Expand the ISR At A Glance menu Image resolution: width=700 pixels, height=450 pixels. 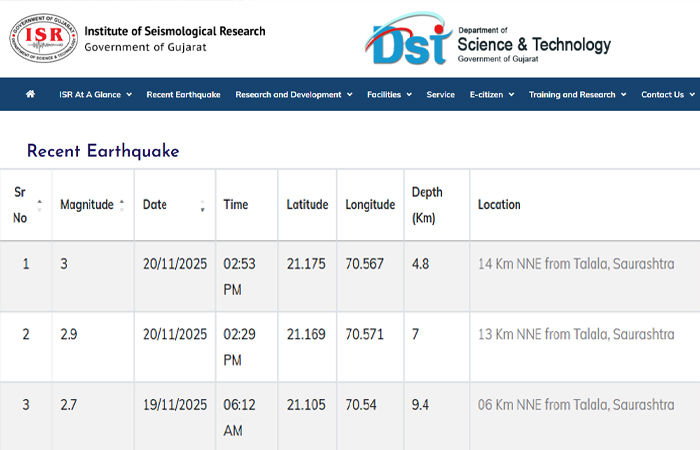tap(95, 95)
